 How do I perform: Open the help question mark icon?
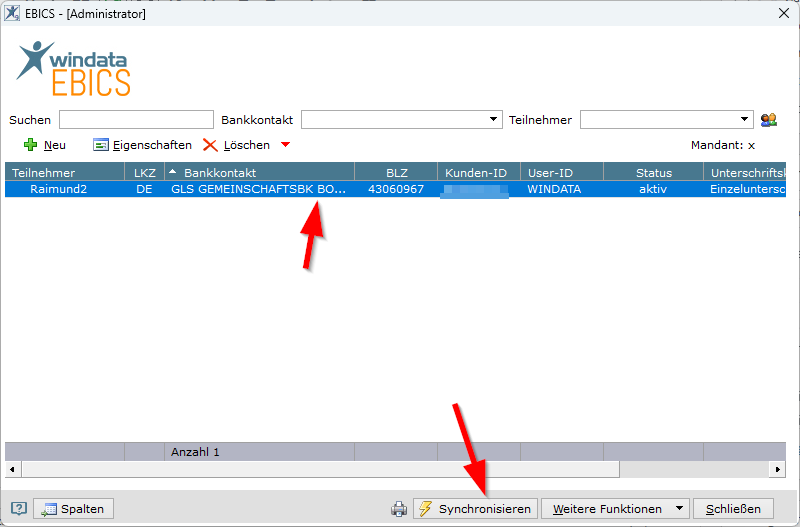18,509
